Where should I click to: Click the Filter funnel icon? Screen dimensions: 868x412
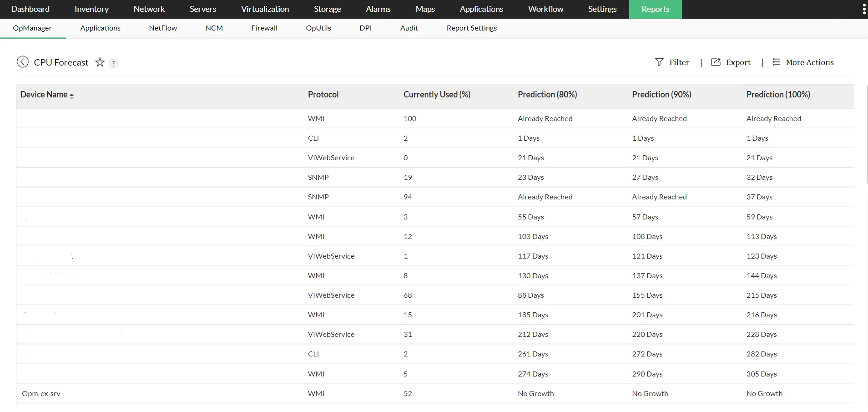click(x=660, y=62)
